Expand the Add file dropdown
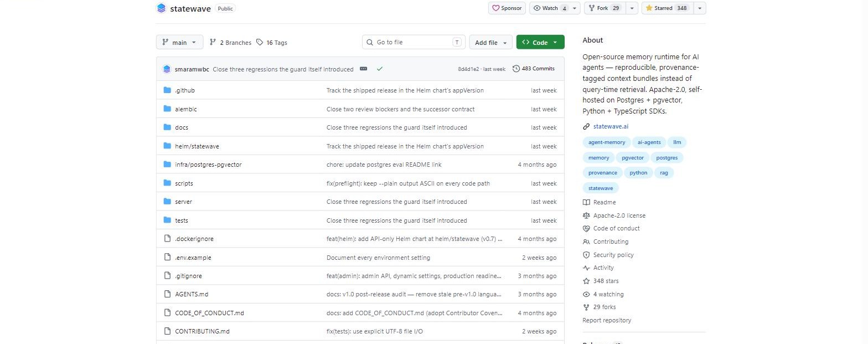 click(490, 43)
